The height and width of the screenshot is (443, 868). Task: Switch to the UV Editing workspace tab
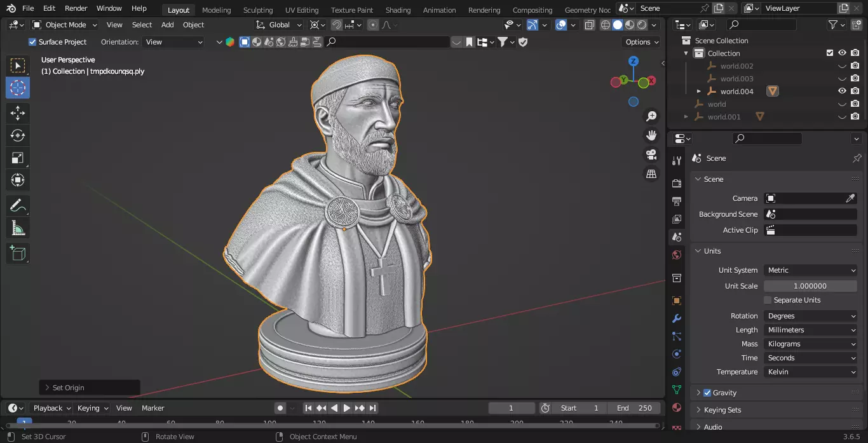pos(302,10)
